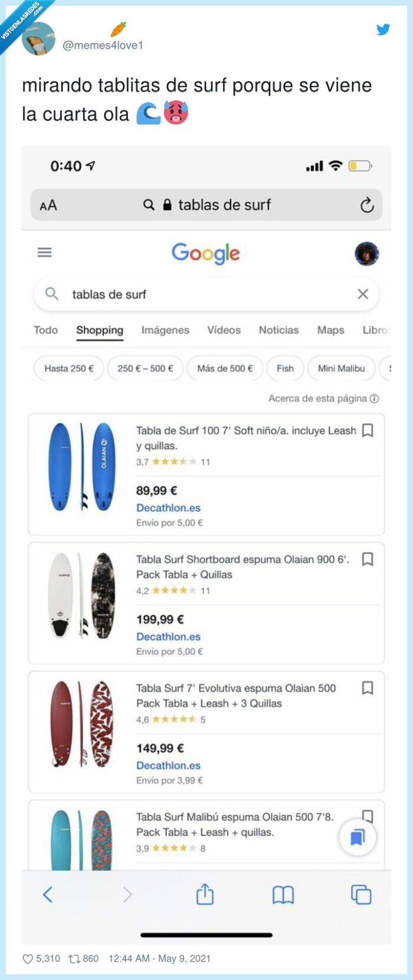Visit the Decathlon.es link for the 89,99 € board

169,507
